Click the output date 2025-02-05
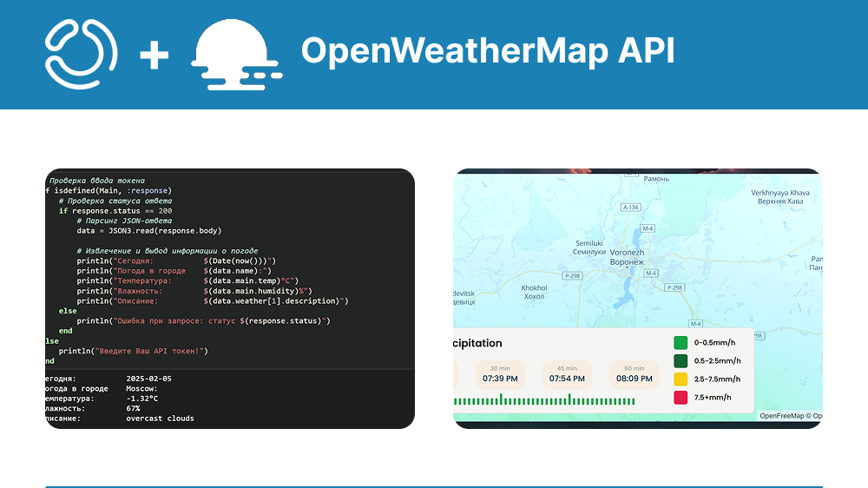Viewport: 868px width, 488px height. click(149, 379)
